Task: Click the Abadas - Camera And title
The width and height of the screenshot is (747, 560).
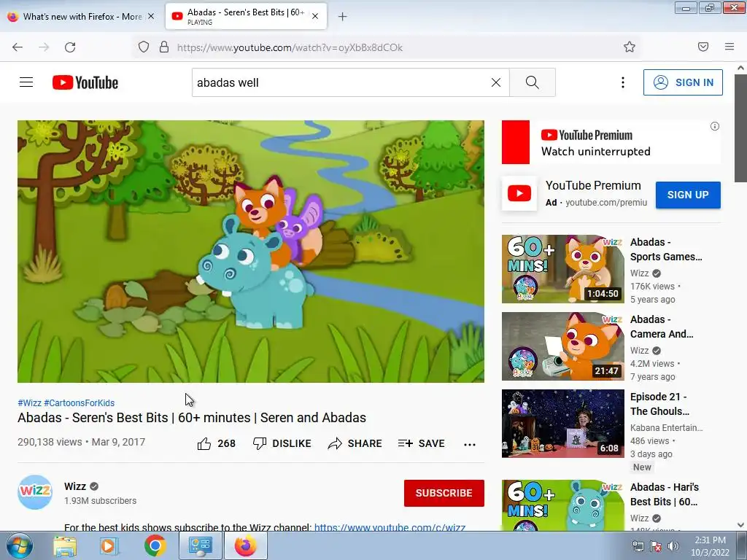Action: (x=662, y=327)
